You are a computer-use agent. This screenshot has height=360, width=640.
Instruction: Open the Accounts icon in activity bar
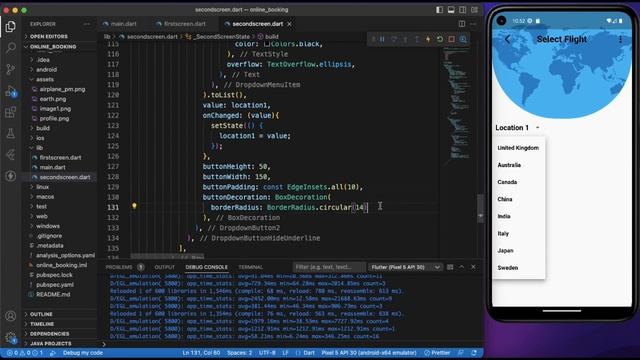[11, 316]
